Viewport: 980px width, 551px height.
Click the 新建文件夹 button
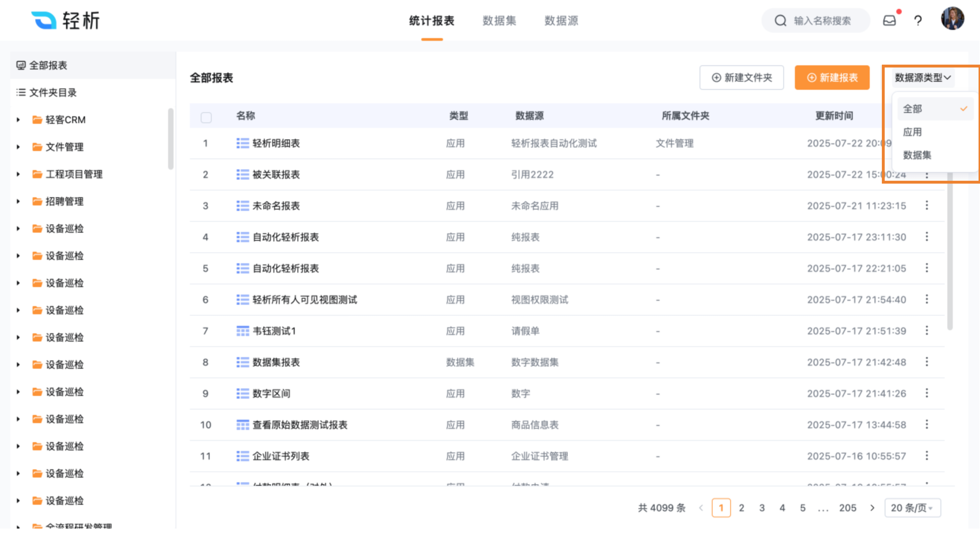click(x=742, y=78)
